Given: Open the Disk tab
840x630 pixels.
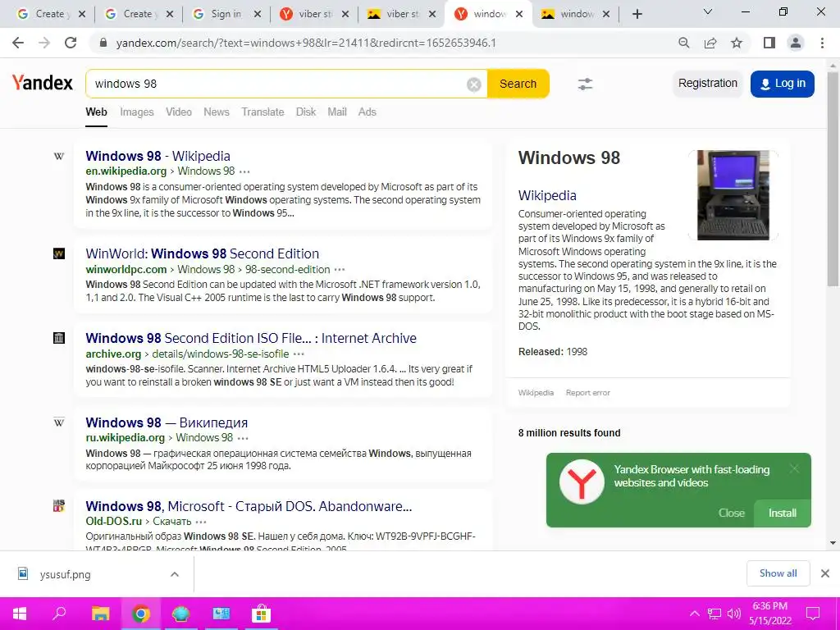Looking at the screenshot, I should pyautogui.click(x=306, y=112).
